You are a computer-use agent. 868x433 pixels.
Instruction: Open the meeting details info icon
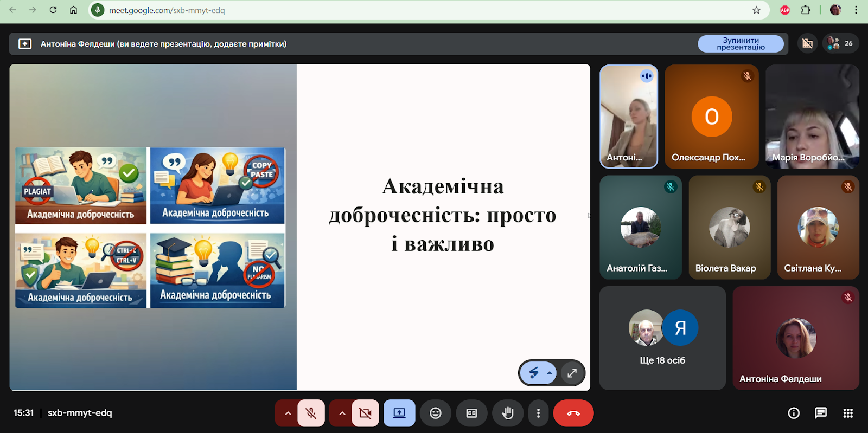pos(793,413)
